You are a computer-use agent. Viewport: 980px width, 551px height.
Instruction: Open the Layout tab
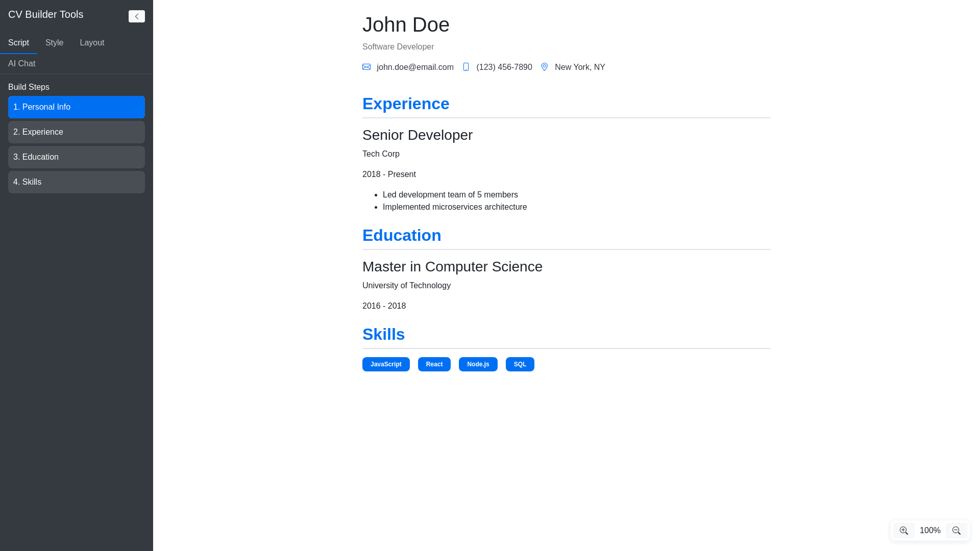pyautogui.click(x=92, y=43)
